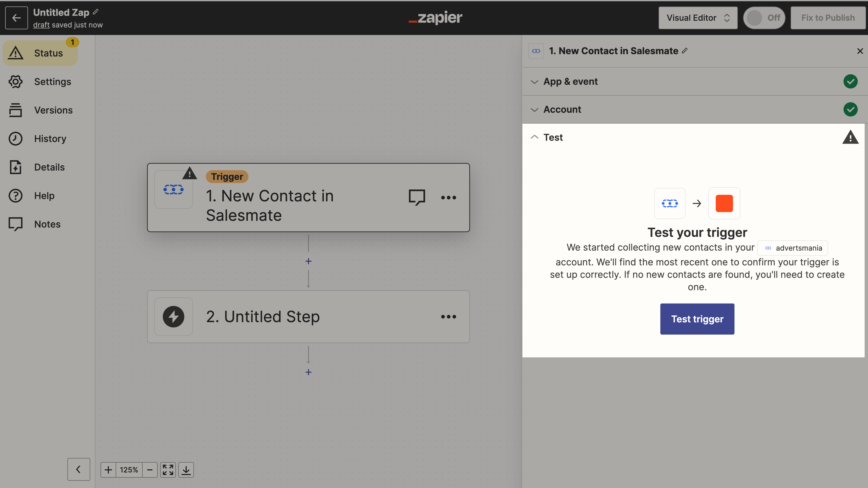Click the back arrow button
This screenshot has width=868, height=488.
pos(16,18)
